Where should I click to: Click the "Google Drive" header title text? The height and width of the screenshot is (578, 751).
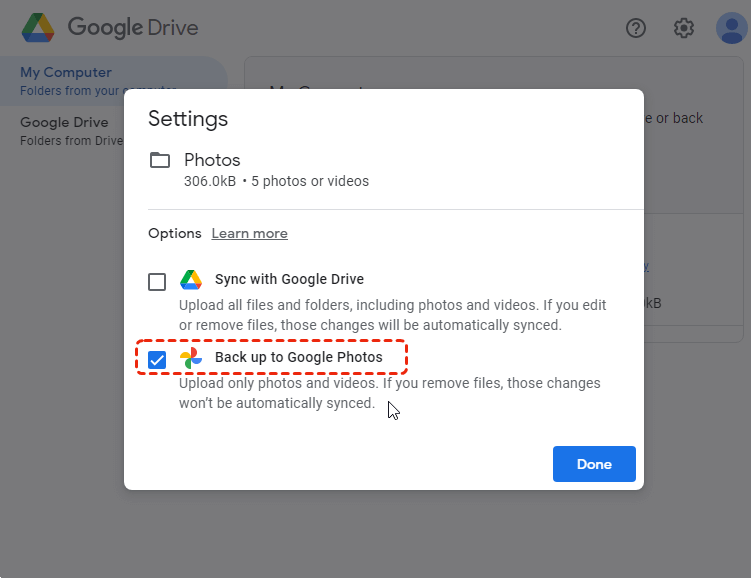(x=133, y=28)
